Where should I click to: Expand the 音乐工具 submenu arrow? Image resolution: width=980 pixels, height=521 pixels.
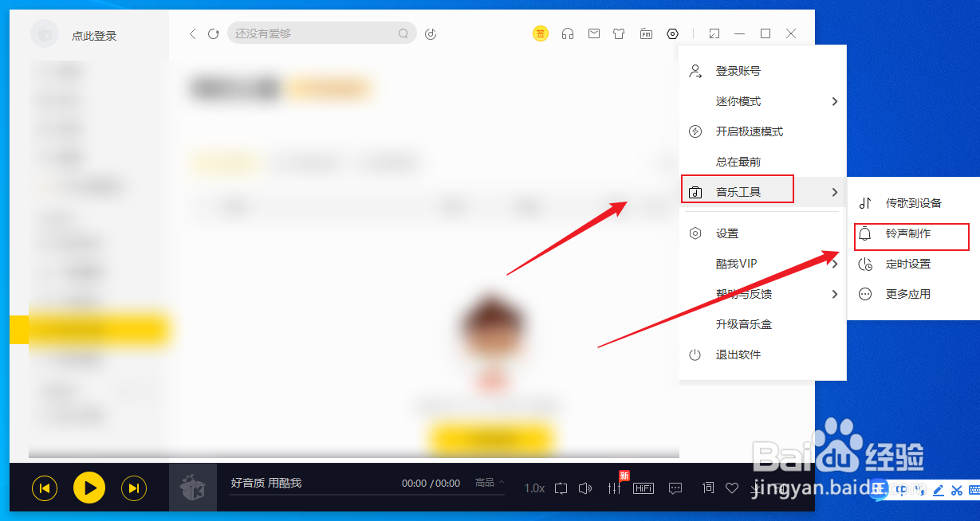[835, 192]
